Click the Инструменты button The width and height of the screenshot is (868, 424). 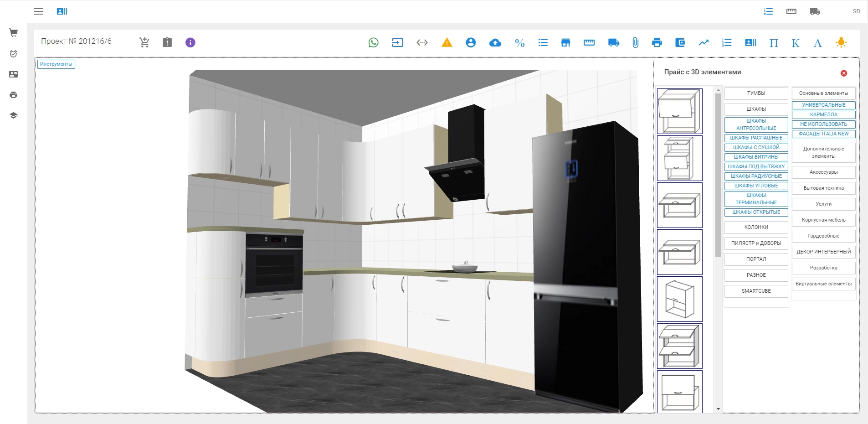coord(56,64)
